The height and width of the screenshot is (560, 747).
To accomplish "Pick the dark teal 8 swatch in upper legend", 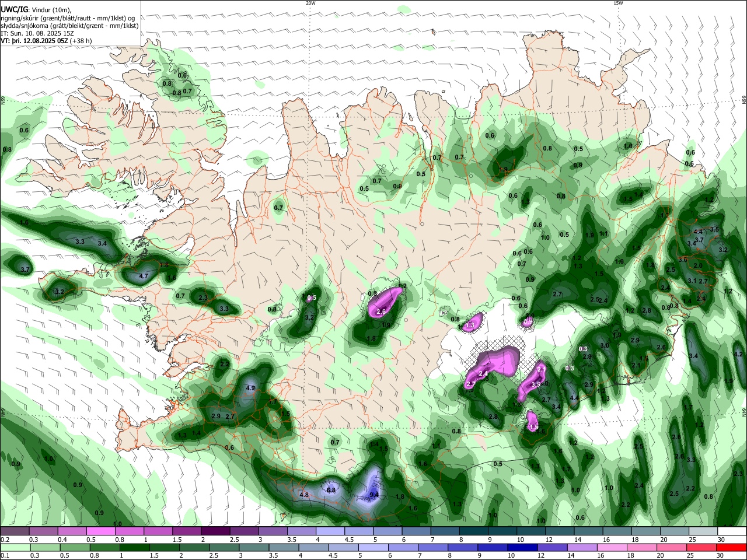I will (x=474, y=531).
